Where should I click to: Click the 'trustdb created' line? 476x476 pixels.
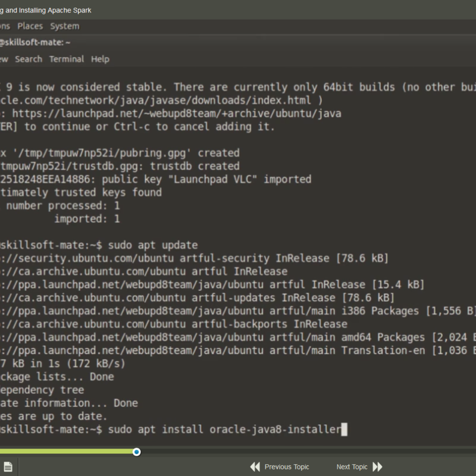[x=120, y=167]
